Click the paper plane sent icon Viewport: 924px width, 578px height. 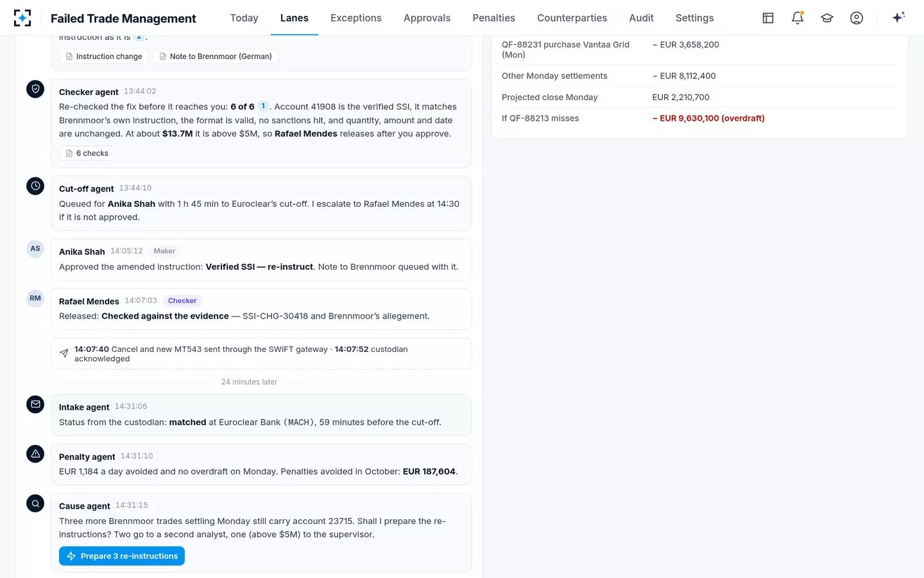pos(64,353)
